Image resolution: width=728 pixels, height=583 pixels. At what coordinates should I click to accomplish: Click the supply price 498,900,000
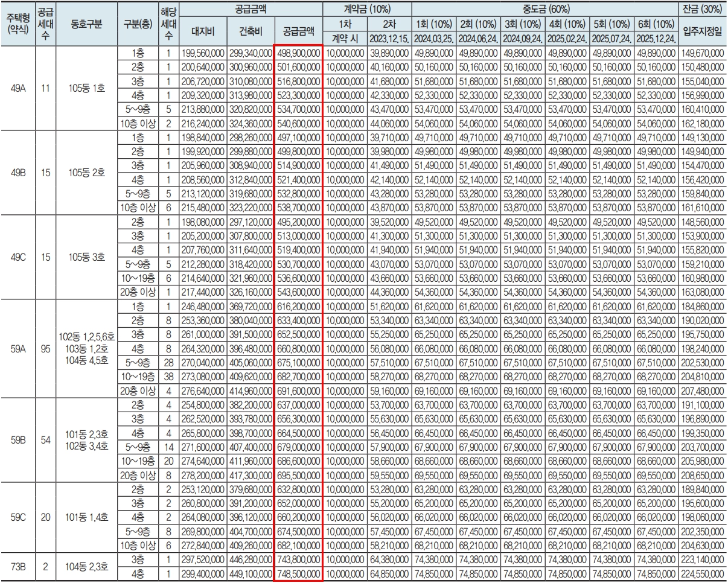point(298,54)
